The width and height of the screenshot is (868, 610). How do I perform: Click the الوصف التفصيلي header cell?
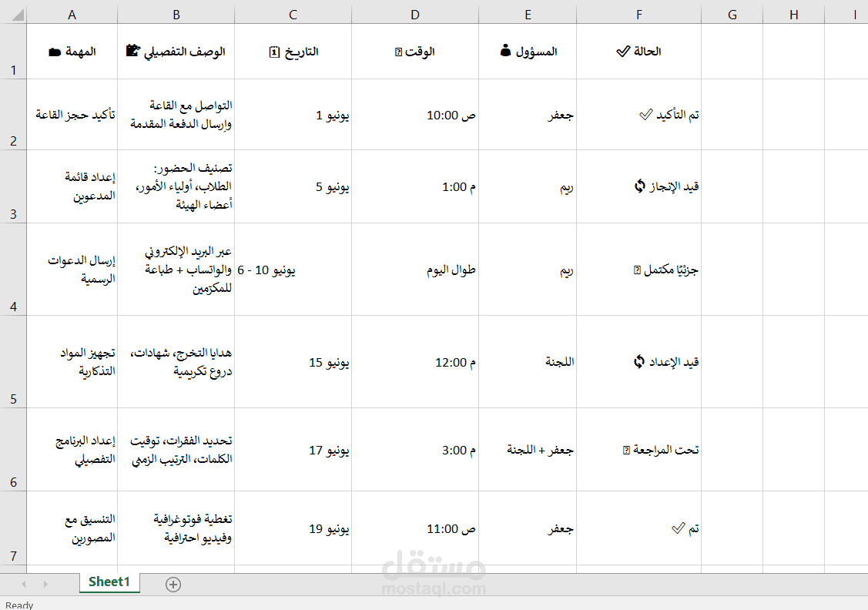tap(176, 51)
